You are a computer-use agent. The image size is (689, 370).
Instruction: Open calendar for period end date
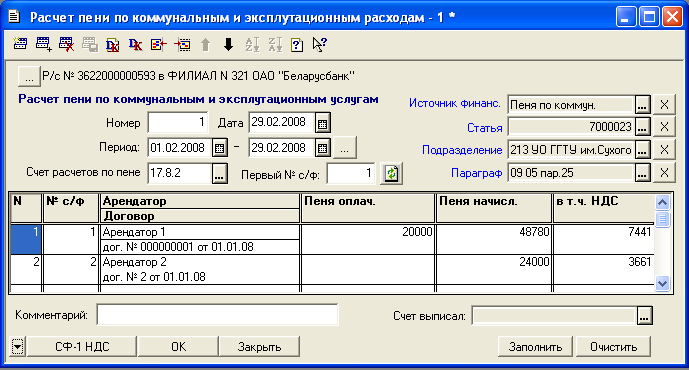coord(323,148)
